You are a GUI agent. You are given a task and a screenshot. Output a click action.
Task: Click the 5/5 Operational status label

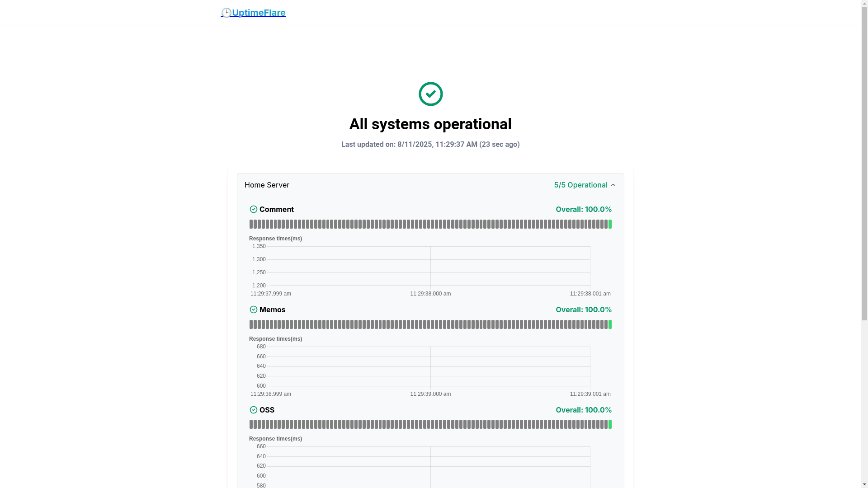tap(580, 185)
